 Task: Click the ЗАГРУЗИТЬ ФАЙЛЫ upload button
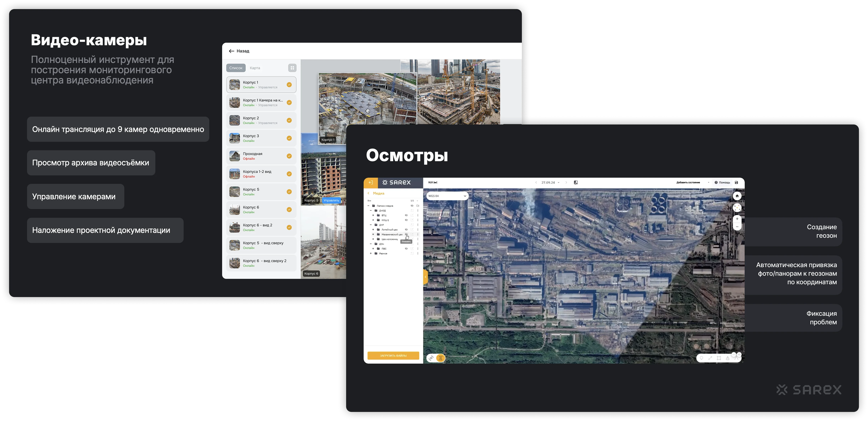[393, 356]
